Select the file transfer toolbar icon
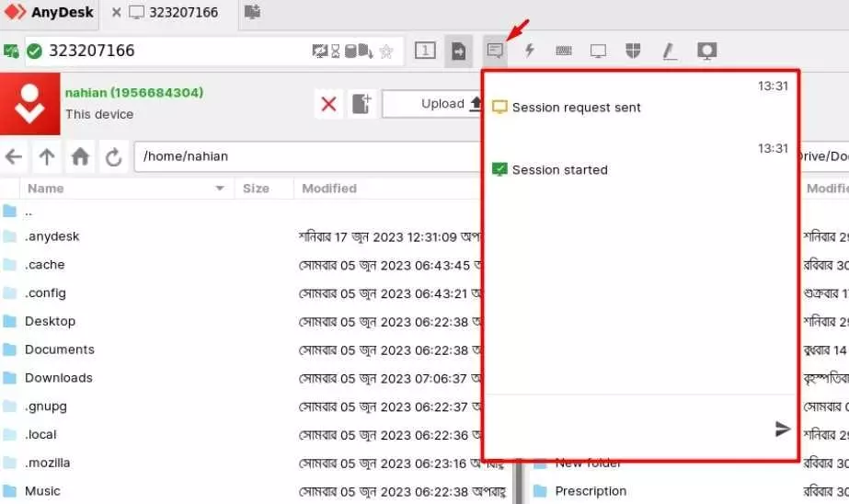 (459, 51)
